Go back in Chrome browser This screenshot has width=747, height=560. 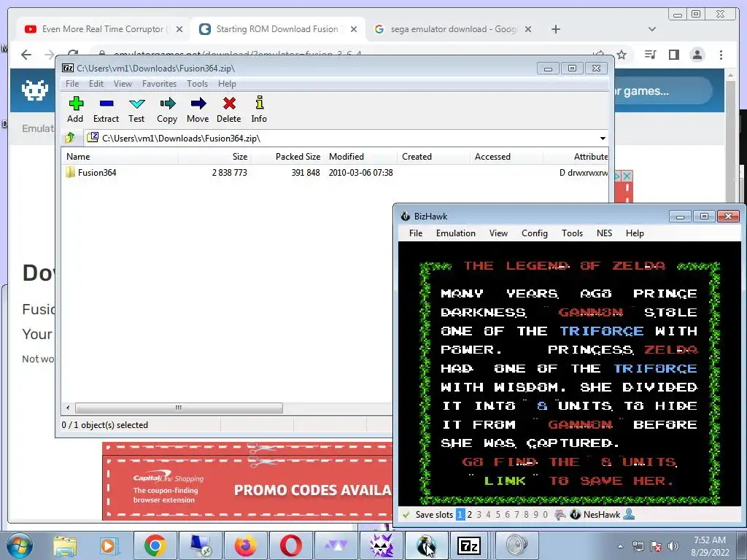[26, 55]
